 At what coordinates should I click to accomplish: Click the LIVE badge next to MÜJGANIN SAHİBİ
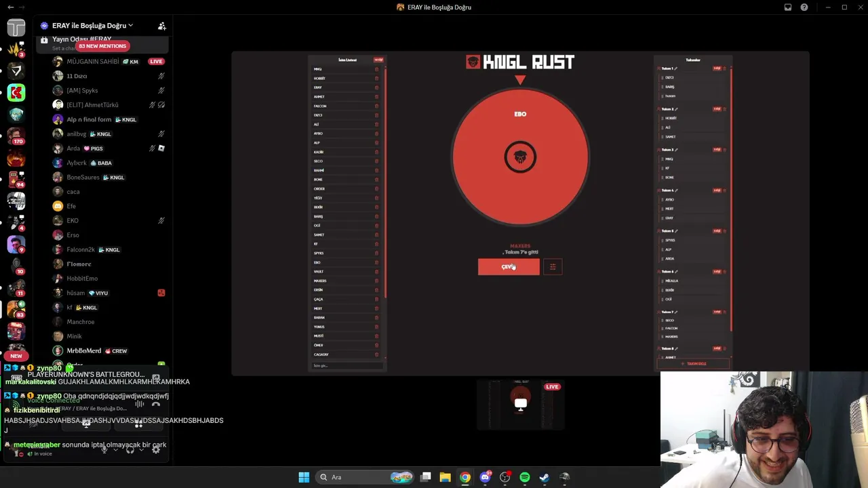pyautogui.click(x=156, y=62)
